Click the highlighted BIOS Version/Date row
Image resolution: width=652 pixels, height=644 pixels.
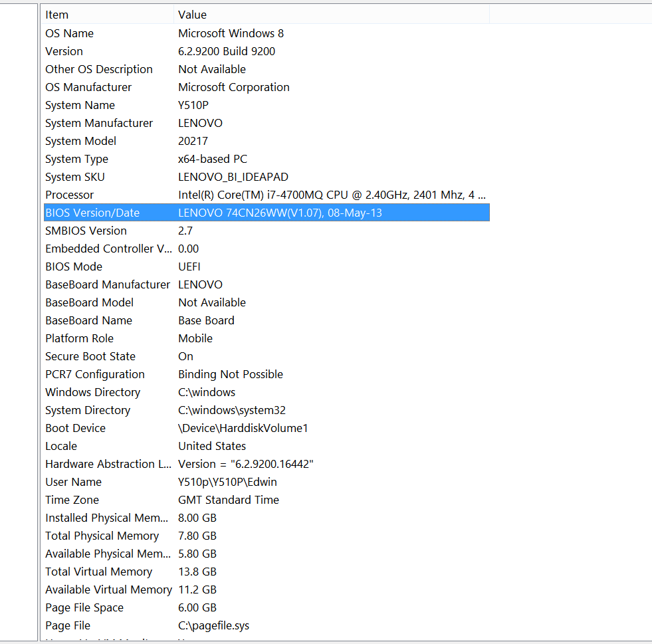tap(267, 213)
